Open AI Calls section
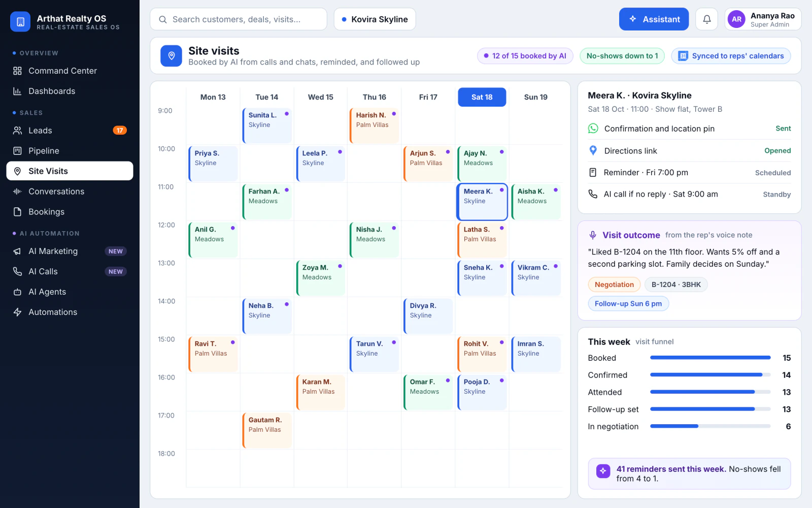This screenshot has width=812, height=508. point(70,271)
